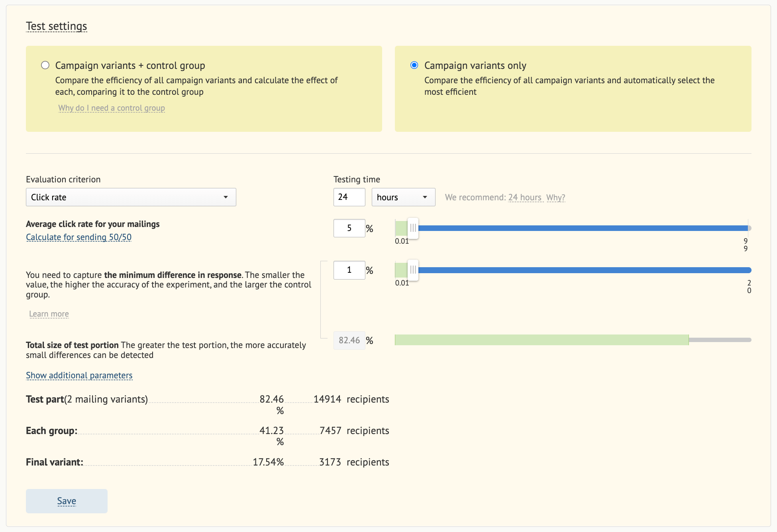The width and height of the screenshot is (777, 532).
Task: Open Evaluation criterion dropdown showing Click rate
Action: pyautogui.click(x=131, y=197)
